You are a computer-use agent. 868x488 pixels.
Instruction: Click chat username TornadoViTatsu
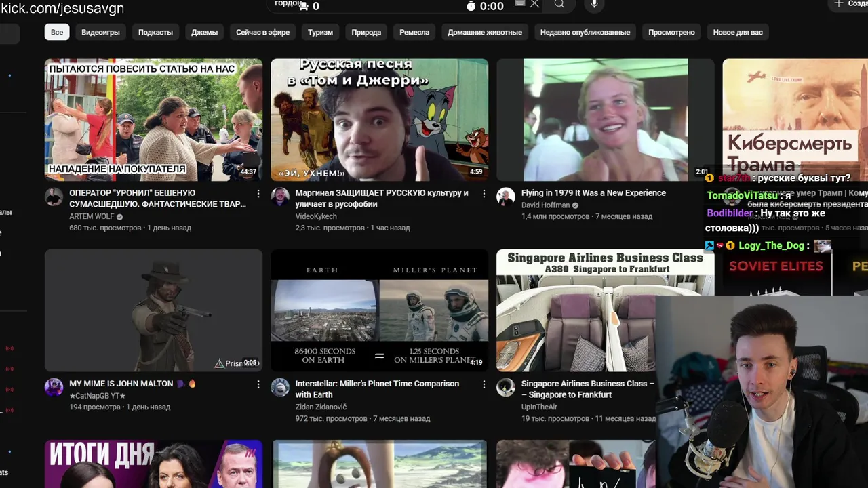(743, 195)
